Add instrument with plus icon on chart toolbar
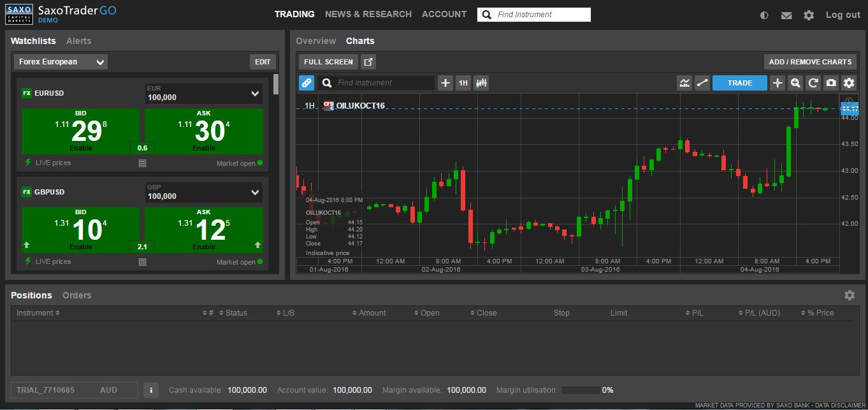The height and width of the screenshot is (410, 868). (x=445, y=83)
